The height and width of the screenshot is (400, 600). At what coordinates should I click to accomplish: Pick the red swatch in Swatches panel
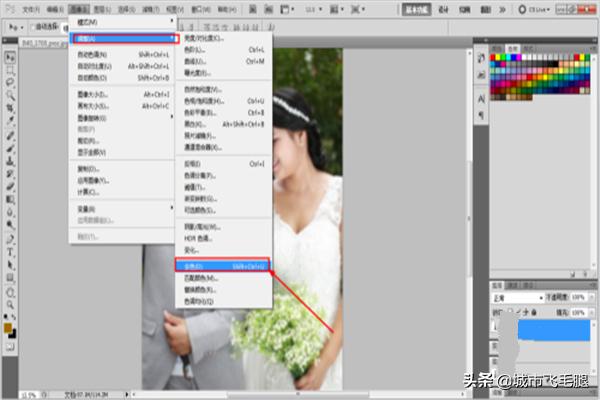tap(493, 58)
